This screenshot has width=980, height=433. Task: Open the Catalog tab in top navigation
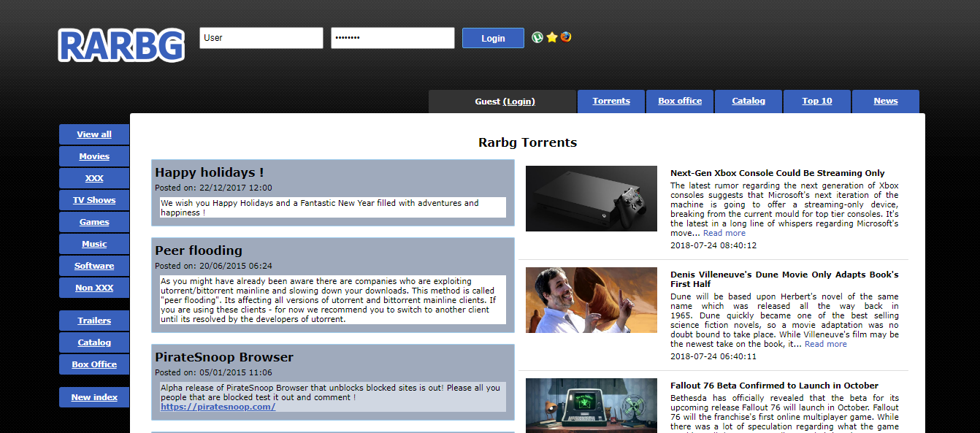(x=749, y=101)
